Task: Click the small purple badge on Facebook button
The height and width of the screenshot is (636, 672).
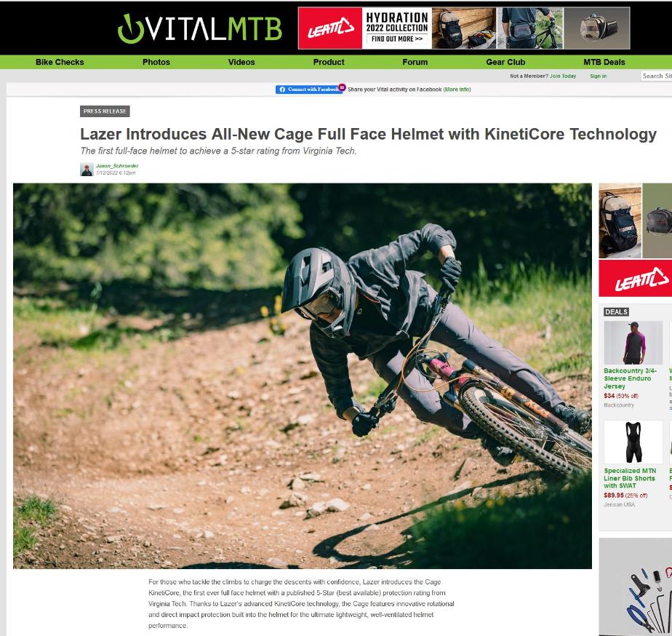Action: (x=342, y=87)
